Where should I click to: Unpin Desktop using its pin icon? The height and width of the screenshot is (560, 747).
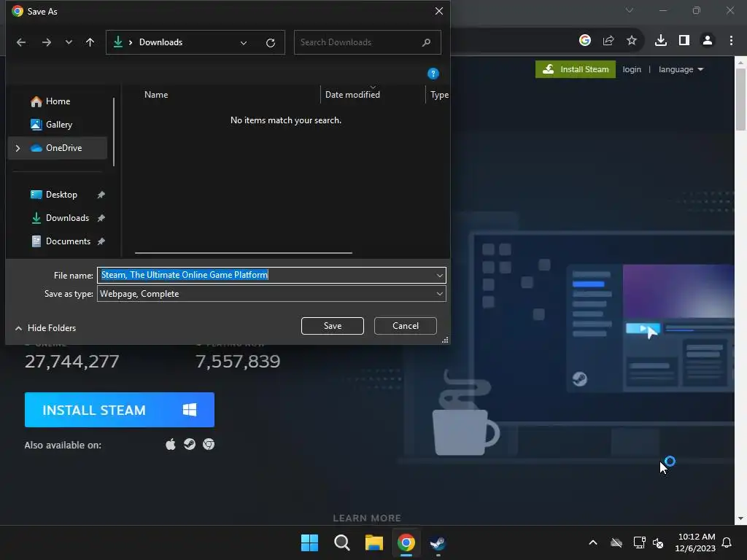tap(101, 195)
